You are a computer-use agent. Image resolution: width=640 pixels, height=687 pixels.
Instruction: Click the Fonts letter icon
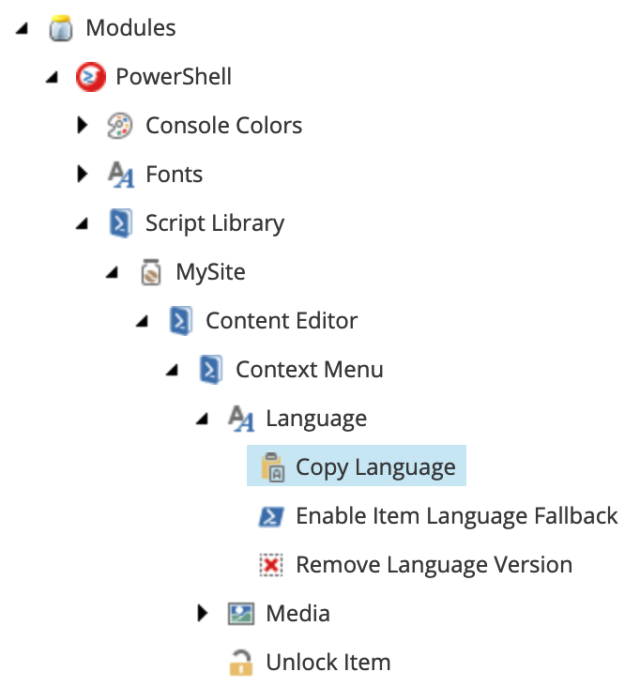[121, 174]
